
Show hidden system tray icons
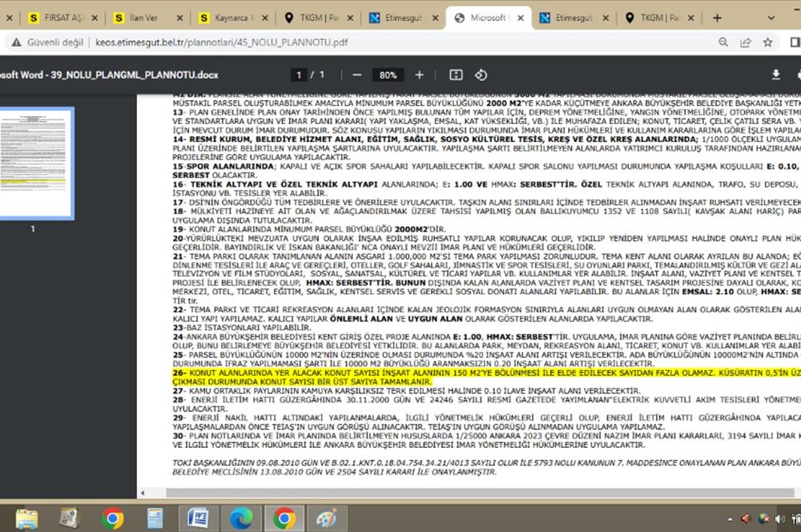click(x=731, y=518)
